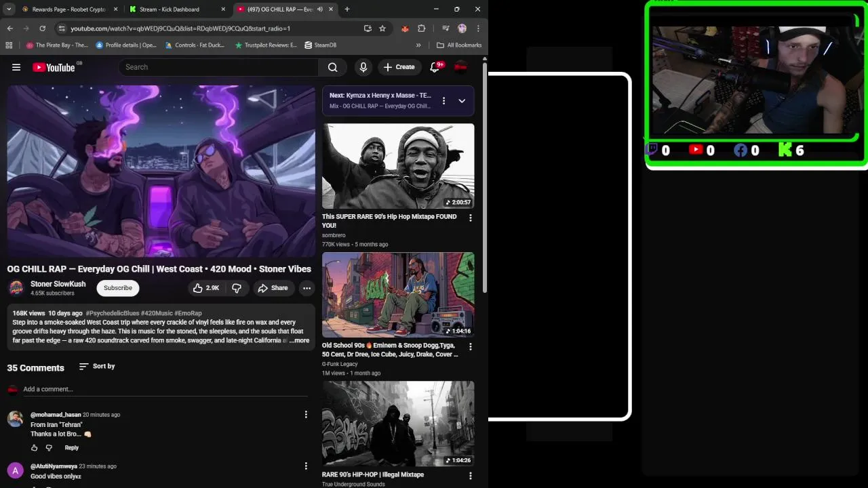Open the Sort by comments dropdown
868x488 pixels.
coord(97,366)
